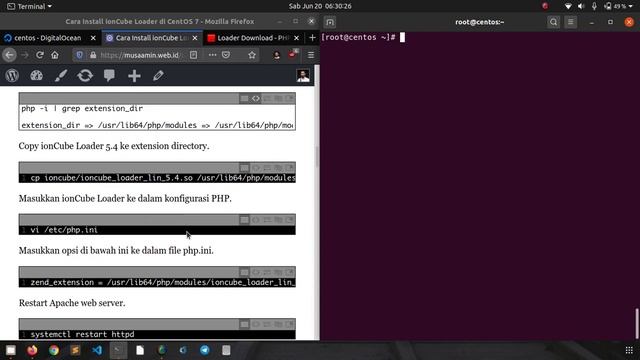Open the terminal hamburger menu

pos(571,22)
